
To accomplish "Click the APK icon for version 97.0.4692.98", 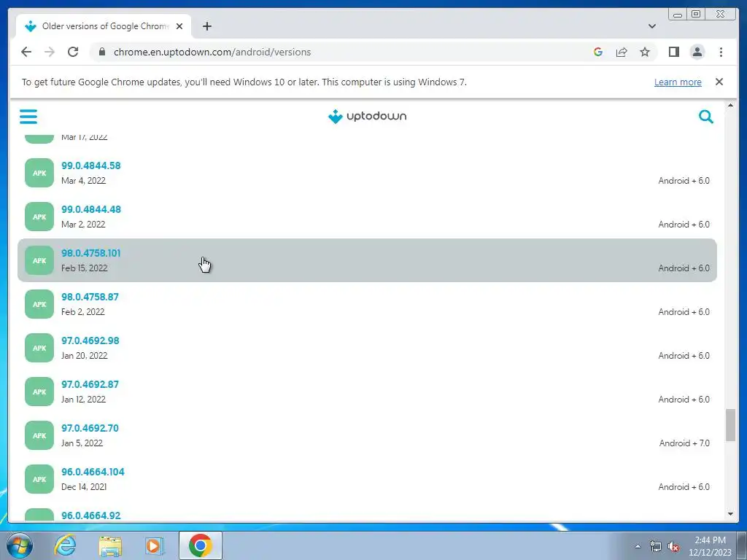I will (39, 348).
